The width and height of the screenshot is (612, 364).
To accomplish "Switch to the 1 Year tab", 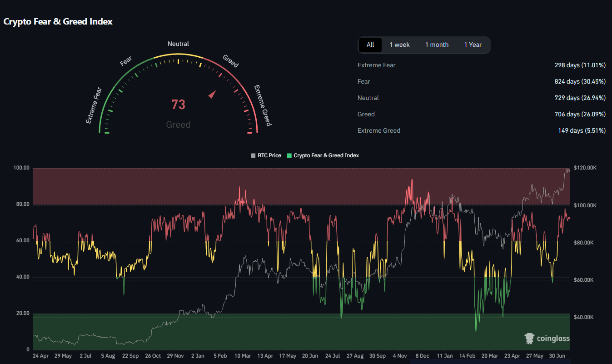I will click(x=473, y=45).
